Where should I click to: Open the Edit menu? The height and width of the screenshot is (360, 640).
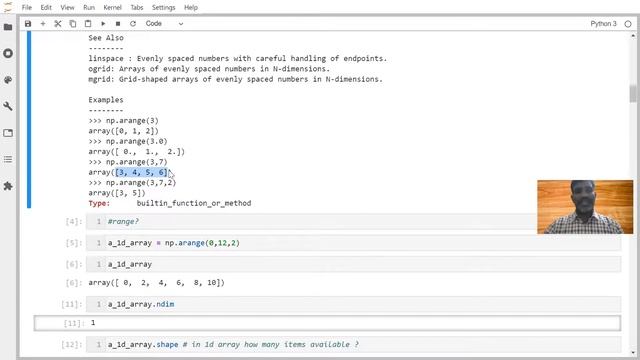coord(46,7)
